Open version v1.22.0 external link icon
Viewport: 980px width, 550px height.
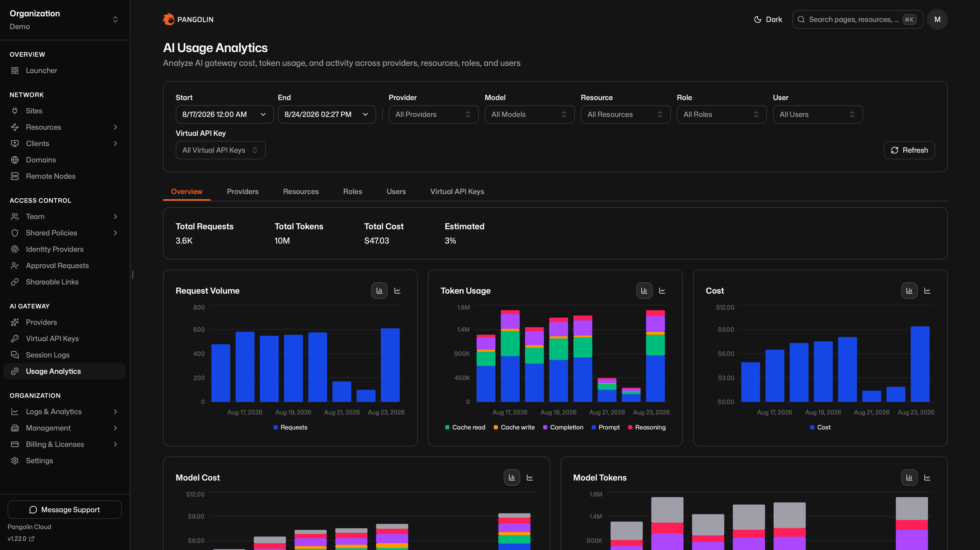click(x=32, y=539)
